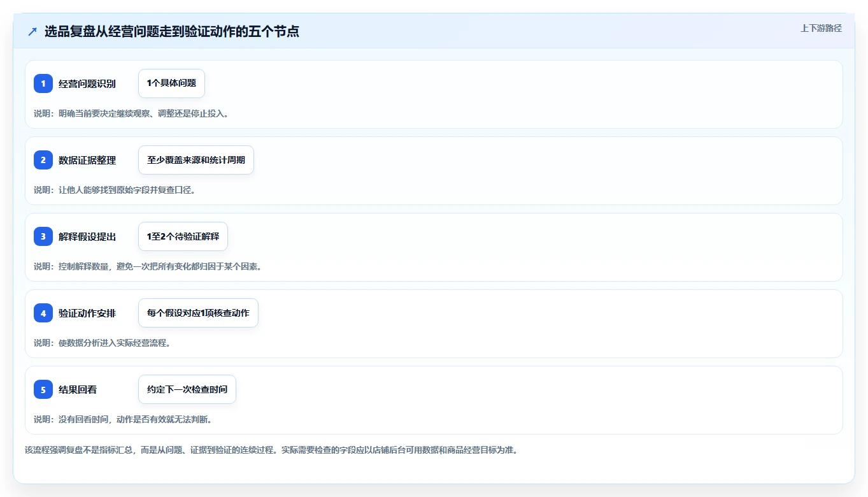Click the 上下游路径 label in the header
Viewport: 868px width, 497px height.
coord(821,28)
